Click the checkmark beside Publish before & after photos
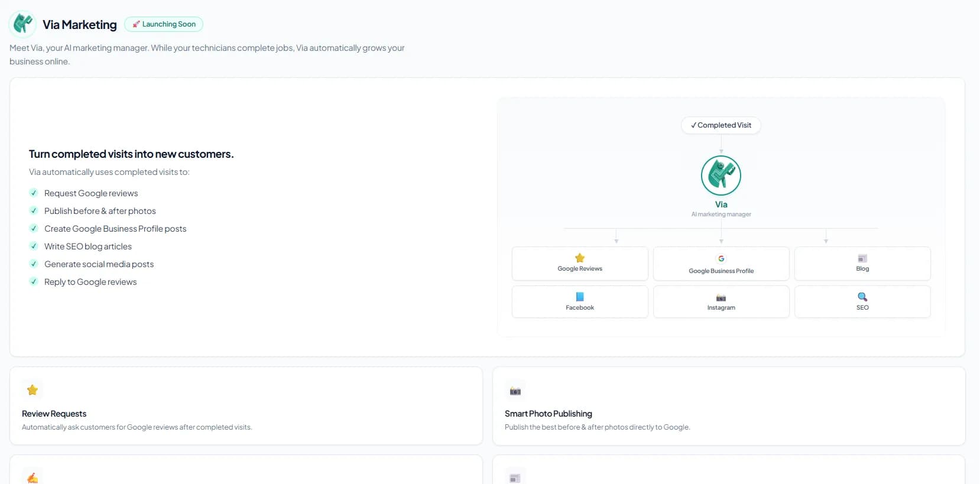This screenshot has width=980, height=484. (x=34, y=210)
